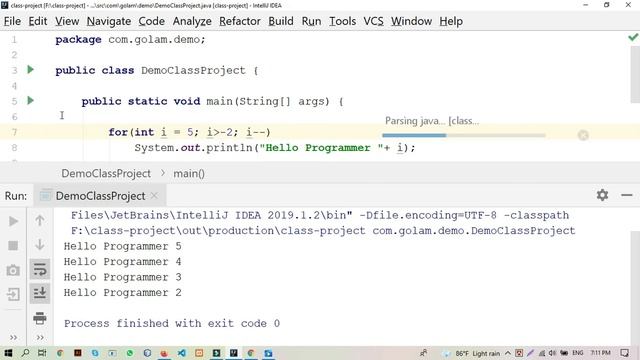Open the Navigate menu

[x=109, y=21]
